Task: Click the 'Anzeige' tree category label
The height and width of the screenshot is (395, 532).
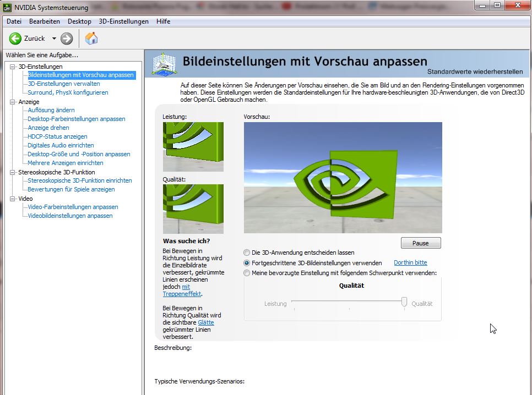Action: tap(29, 102)
